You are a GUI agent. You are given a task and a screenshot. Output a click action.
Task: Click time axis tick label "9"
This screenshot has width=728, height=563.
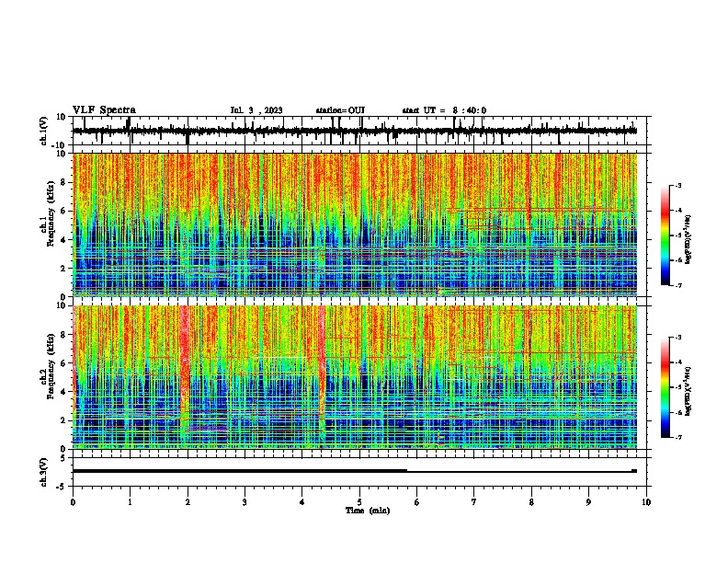click(588, 502)
